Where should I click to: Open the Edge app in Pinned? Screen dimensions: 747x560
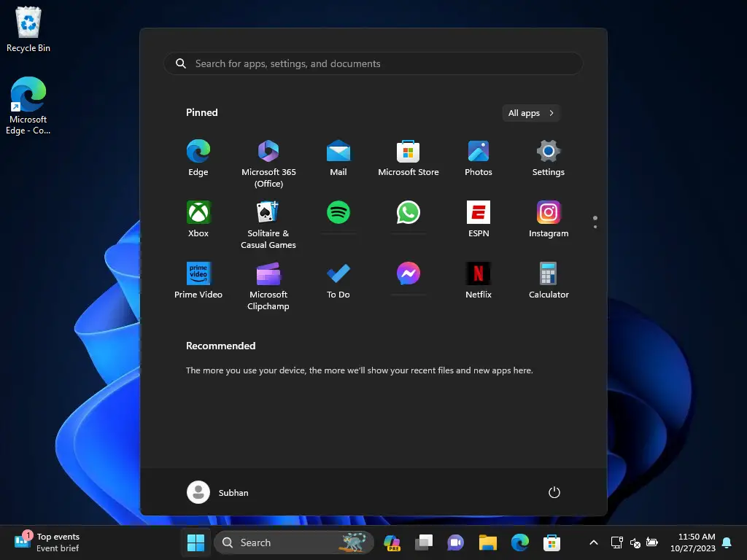(198, 158)
